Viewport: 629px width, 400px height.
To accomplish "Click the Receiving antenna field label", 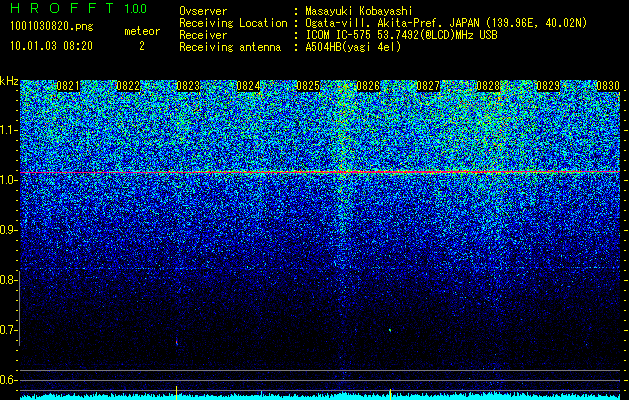I will [x=230, y=47].
